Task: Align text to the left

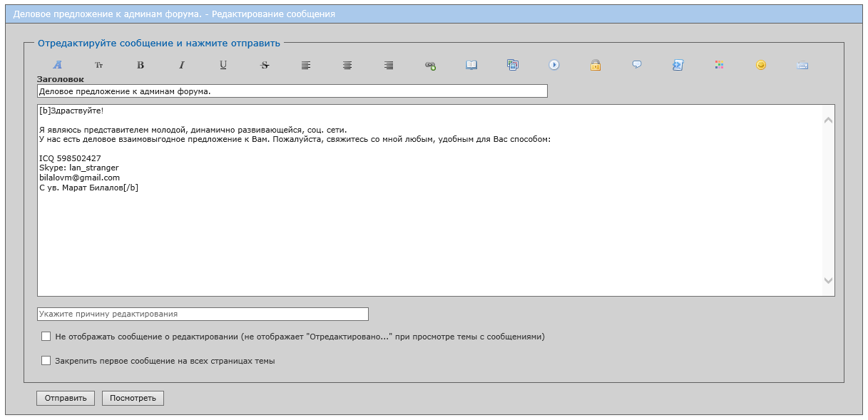Action: coord(306,65)
